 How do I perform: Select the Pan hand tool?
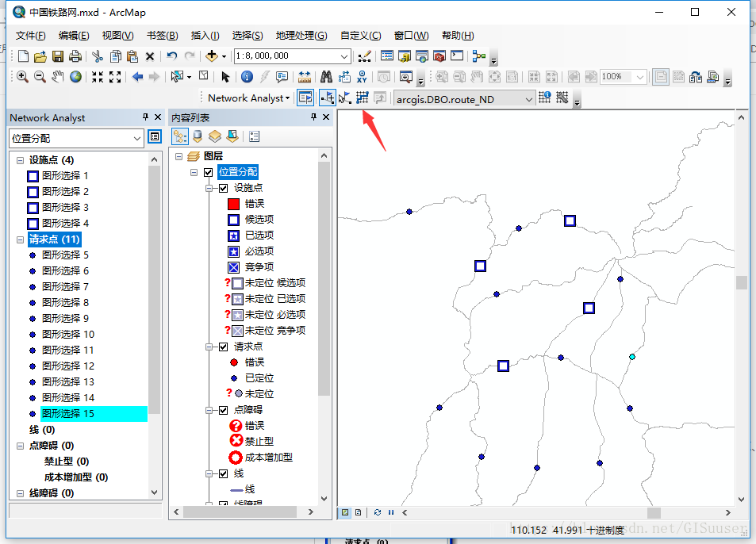(58, 77)
